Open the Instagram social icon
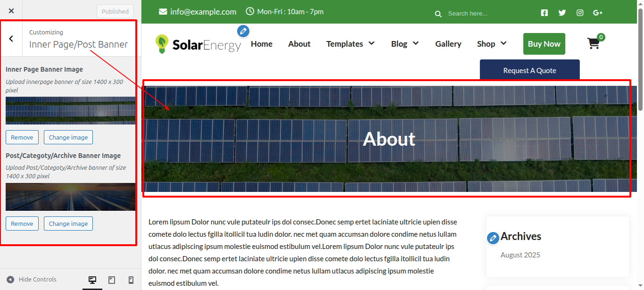The height and width of the screenshot is (290, 644). (580, 13)
